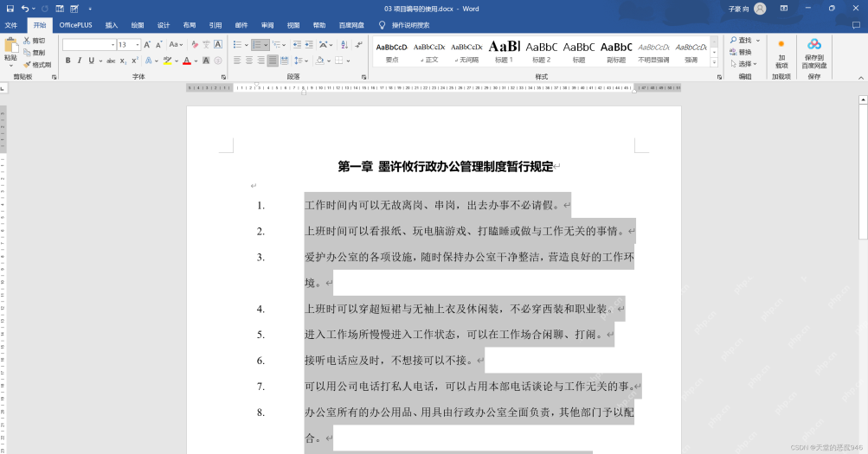Screen dimensions: 868x454
Task: Click the Paste (粘贴) clipboard icon
Action: pyautogui.click(x=10, y=45)
